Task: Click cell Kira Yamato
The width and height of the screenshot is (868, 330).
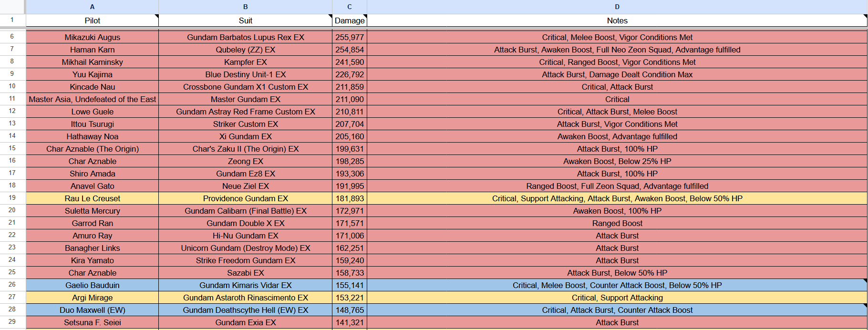Action: pos(92,260)
